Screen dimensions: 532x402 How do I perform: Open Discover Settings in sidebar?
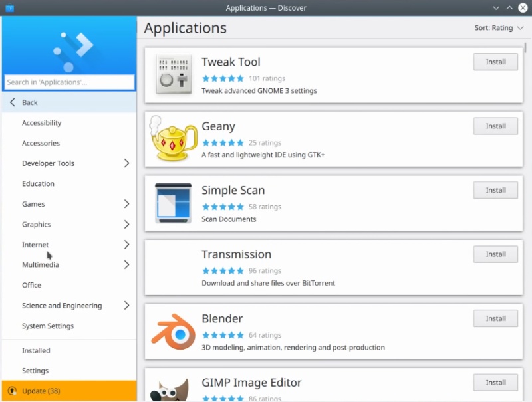69,371
